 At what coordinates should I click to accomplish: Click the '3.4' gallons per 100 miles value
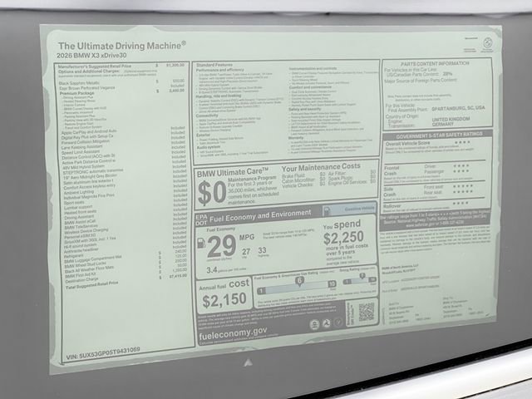pos(212,270)
